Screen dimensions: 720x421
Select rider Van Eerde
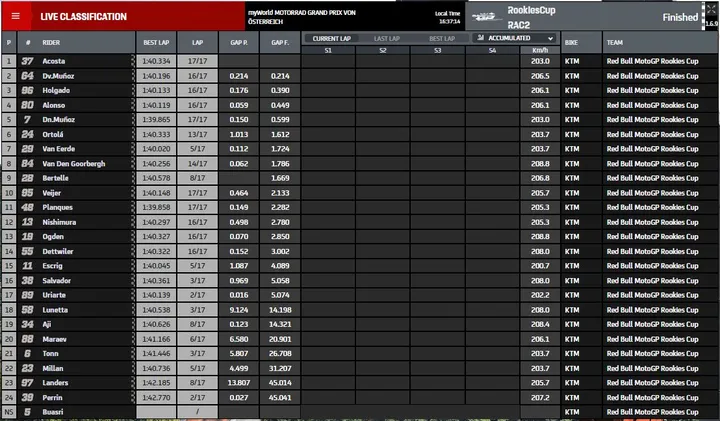point(59,149)
